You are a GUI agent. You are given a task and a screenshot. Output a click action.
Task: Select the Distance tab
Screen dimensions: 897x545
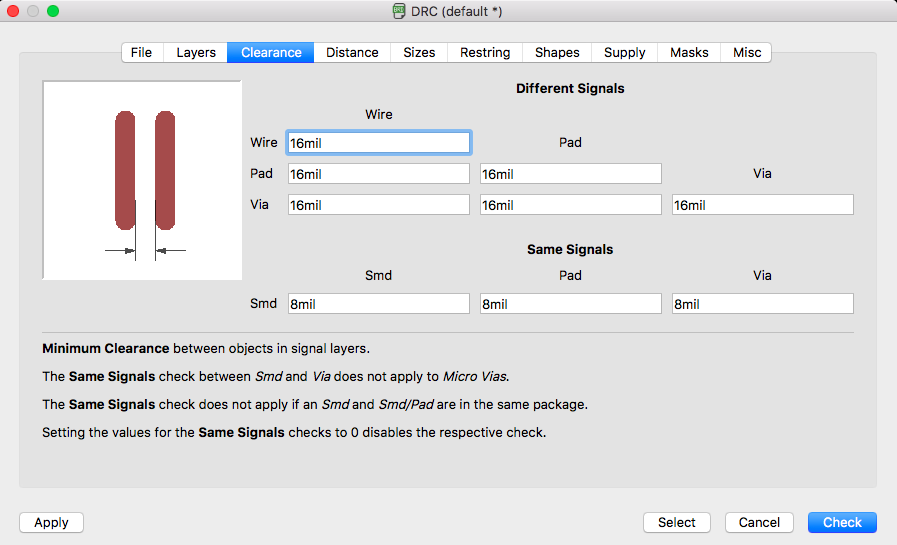[x=352, y=53]
